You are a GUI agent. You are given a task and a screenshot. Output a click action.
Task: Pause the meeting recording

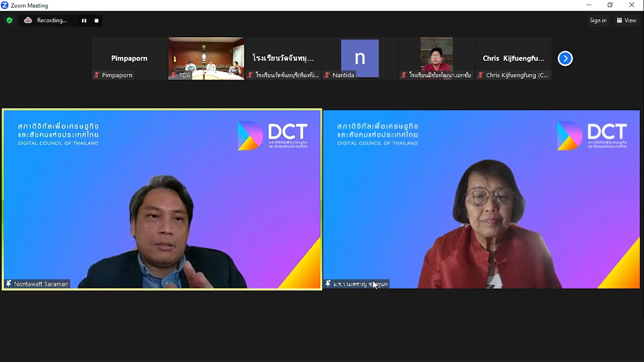pos(84,21)
